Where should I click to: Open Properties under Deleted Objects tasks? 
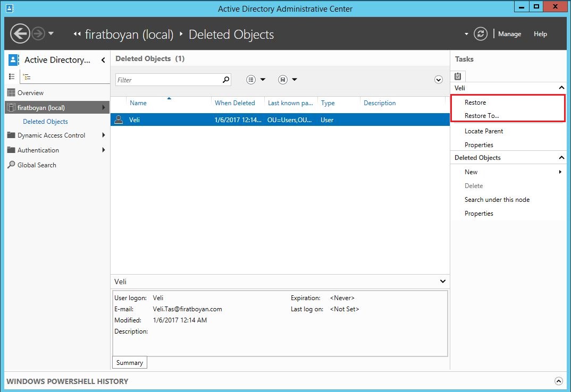click(x=478, y=214)
